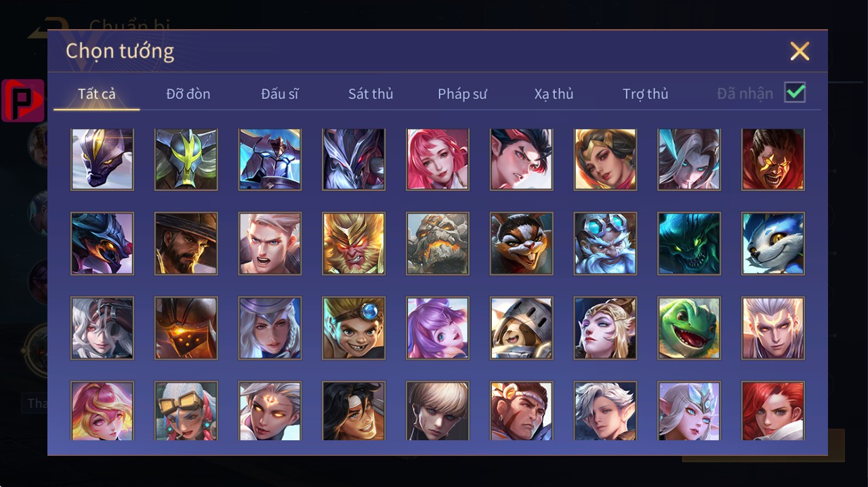Pick the golden monkey king hero
Screen dimensions: 868x487
click(354, 243)
